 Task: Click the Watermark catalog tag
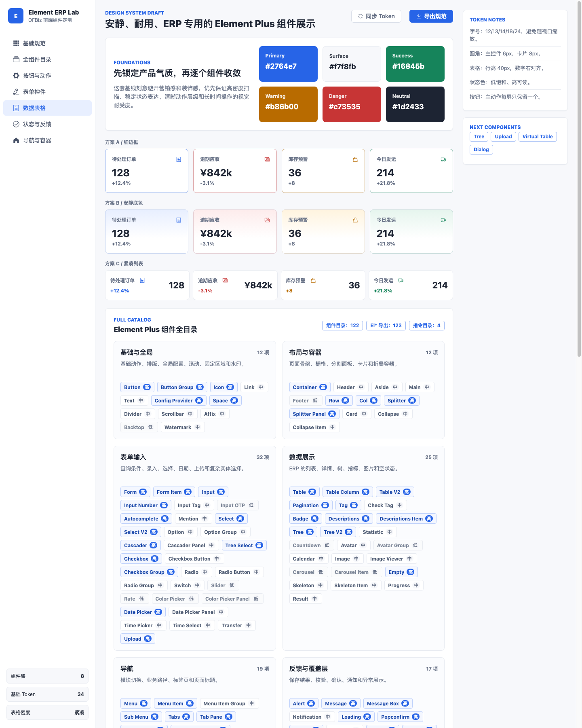click(x=183, y=427)
